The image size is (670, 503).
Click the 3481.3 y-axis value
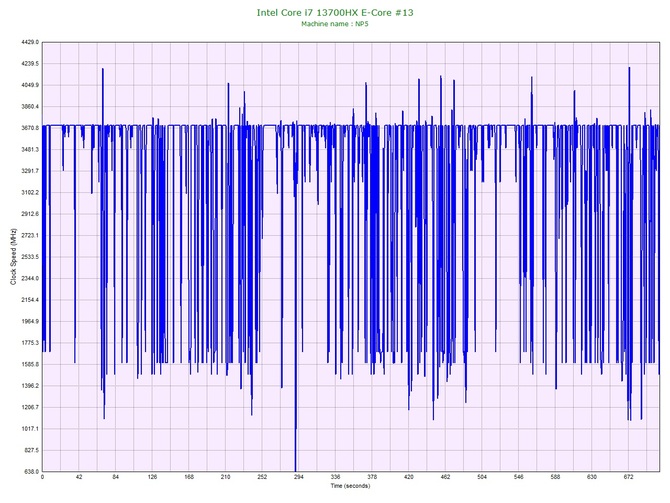click(30, 150)
